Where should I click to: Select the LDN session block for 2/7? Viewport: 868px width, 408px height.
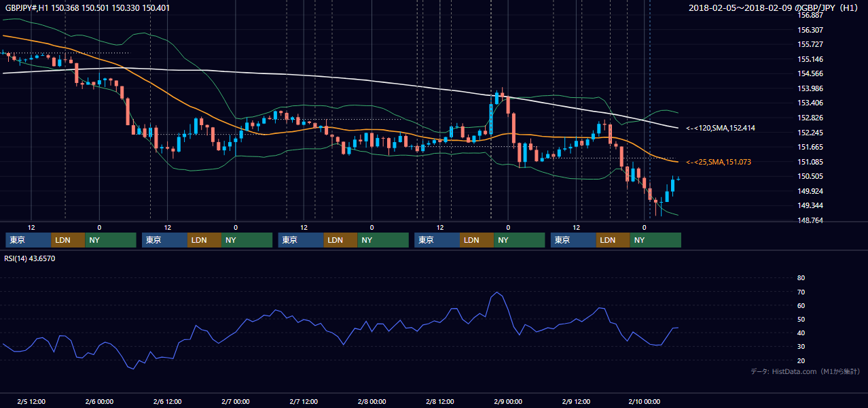340,240
